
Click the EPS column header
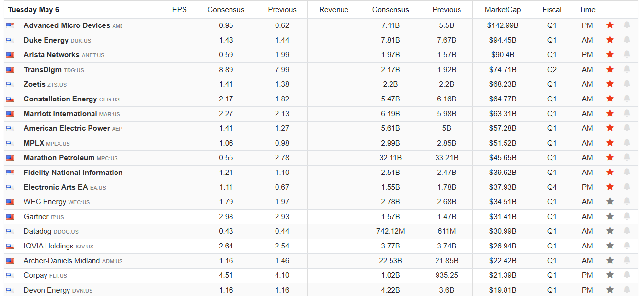click(179, 10)
